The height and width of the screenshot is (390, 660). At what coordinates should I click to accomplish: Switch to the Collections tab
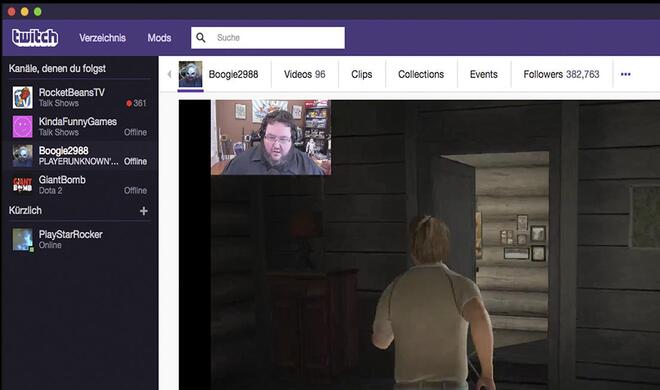[421, 74]
